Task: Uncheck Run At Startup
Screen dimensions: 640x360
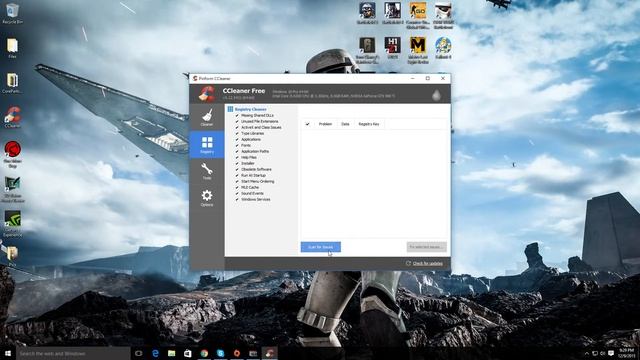Action: point(237,175)
